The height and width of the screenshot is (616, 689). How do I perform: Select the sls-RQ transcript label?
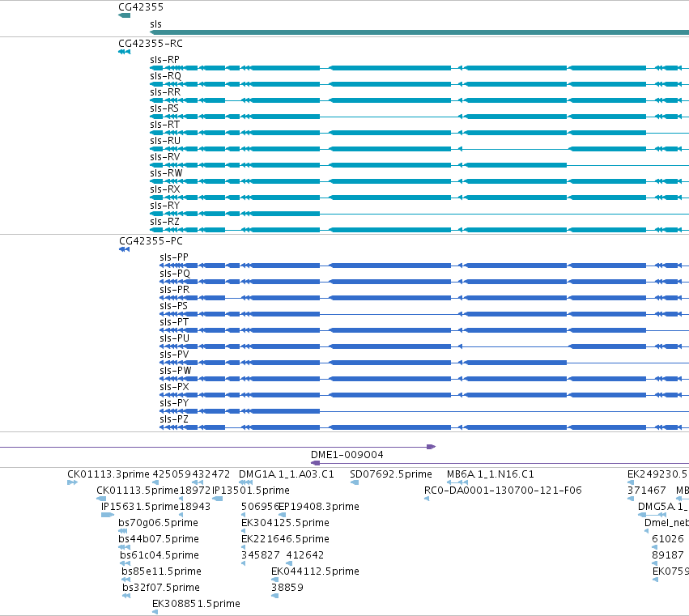[165, 76]
